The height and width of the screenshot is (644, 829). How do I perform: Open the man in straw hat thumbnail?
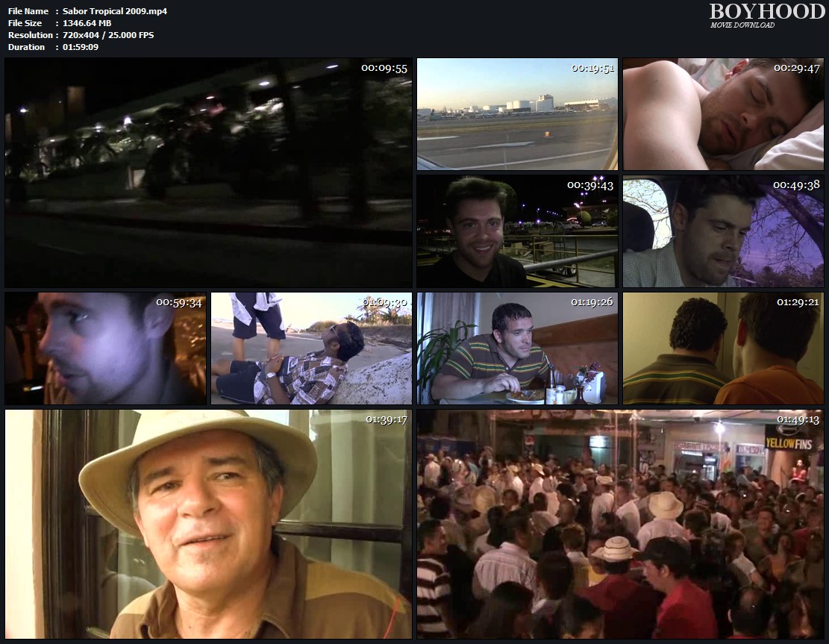[208, 524]
